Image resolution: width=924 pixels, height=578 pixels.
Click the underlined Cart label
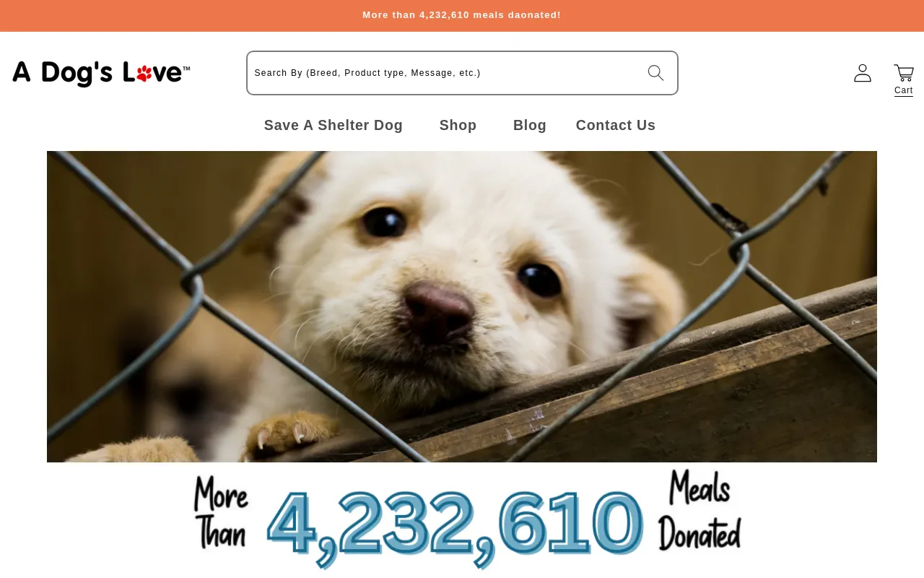(x=904, y=90)
